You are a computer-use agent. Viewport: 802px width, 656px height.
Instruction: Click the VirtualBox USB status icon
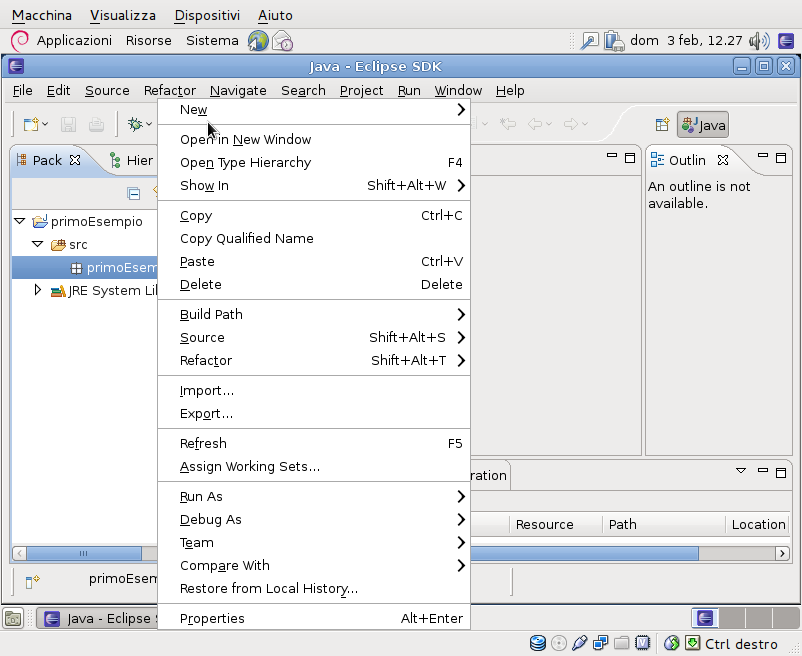click(580, 643)
